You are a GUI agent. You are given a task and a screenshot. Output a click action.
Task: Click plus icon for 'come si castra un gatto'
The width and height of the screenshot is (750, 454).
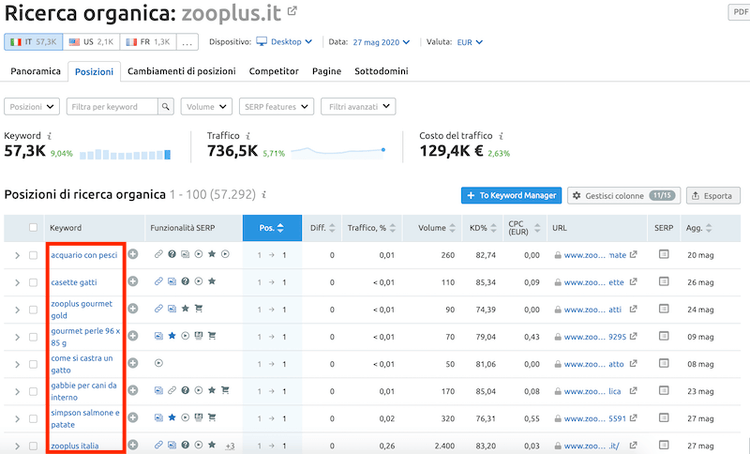[x=133, y=364]
